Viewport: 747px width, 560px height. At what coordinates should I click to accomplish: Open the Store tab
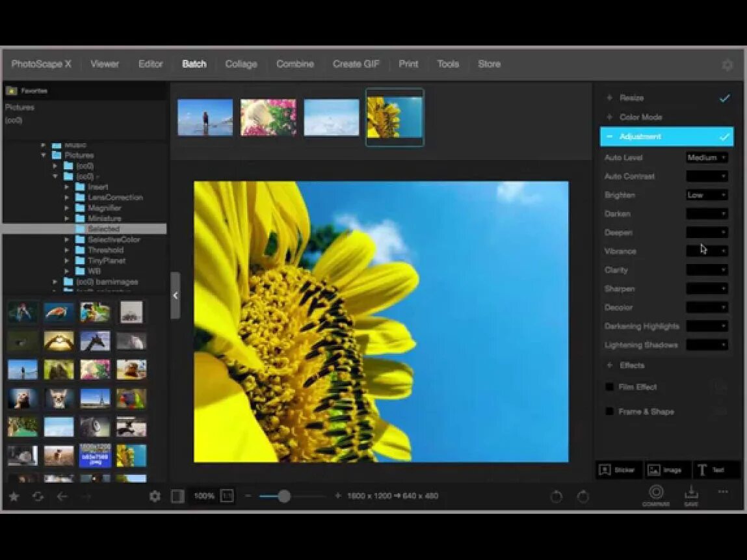[490, 64]
